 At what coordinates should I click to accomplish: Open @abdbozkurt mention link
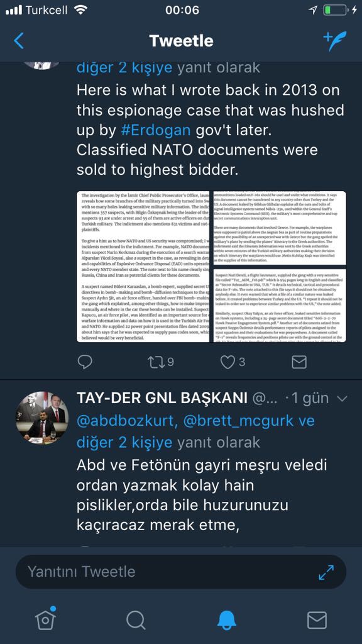[126, 421]
